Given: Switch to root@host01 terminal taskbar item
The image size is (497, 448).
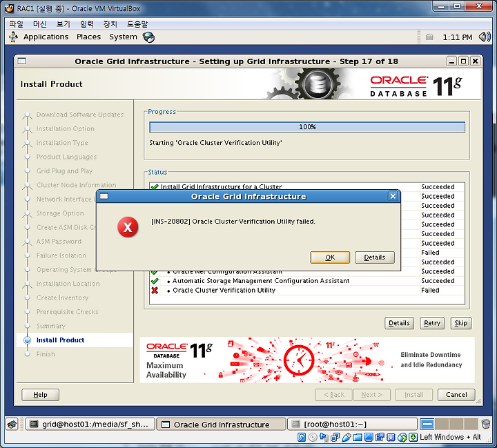Looking at the screenshot, I should pyautogui.click(x=352, y=425).
